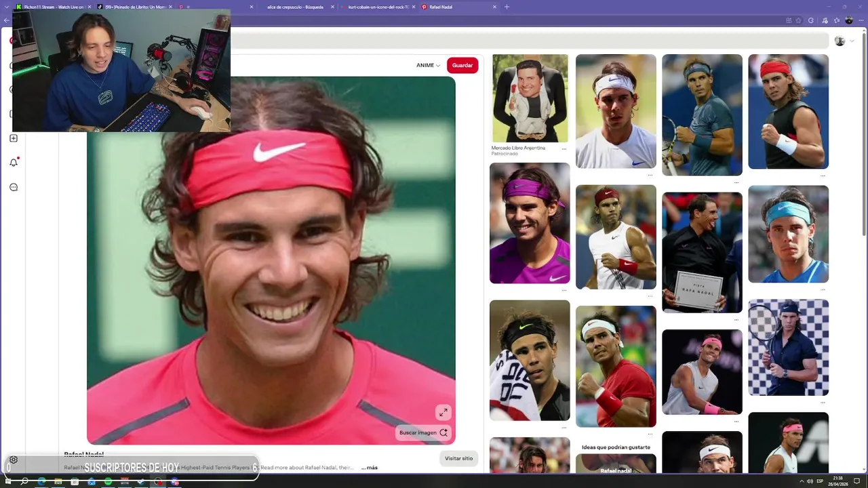Click the Rafael Nadal pin title text

(x=83, y=455)
